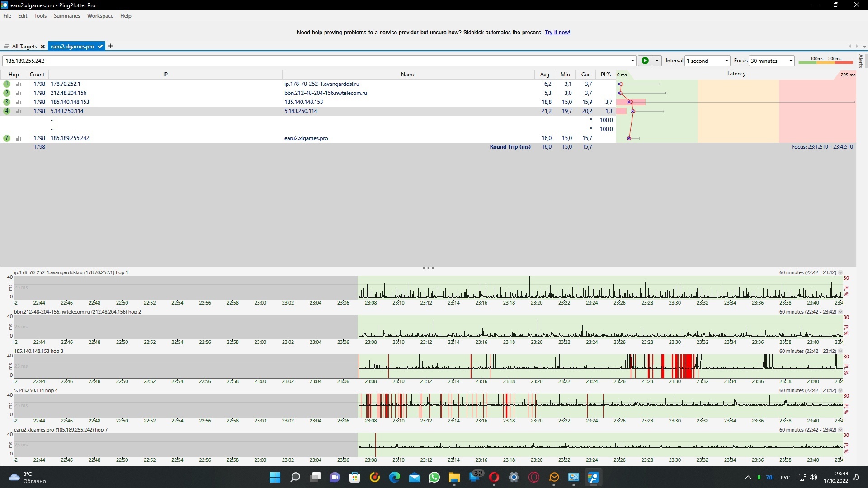Open the Alerts side panel
This screenshot has height=488, width=868.
[861, 61]
